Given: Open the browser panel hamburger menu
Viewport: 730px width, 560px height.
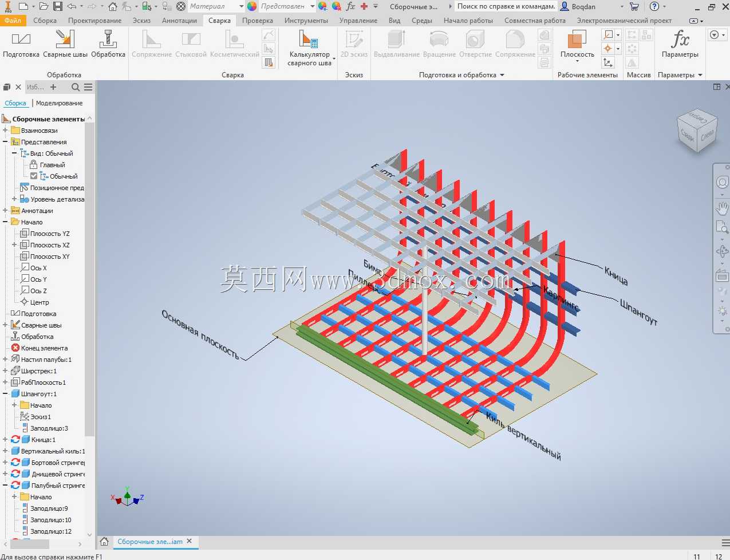Looking at the screenshot, I should click(88, 87).
